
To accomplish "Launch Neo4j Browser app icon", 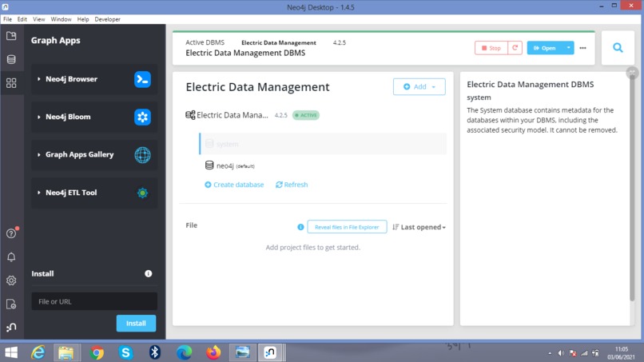I will [142, 79].
